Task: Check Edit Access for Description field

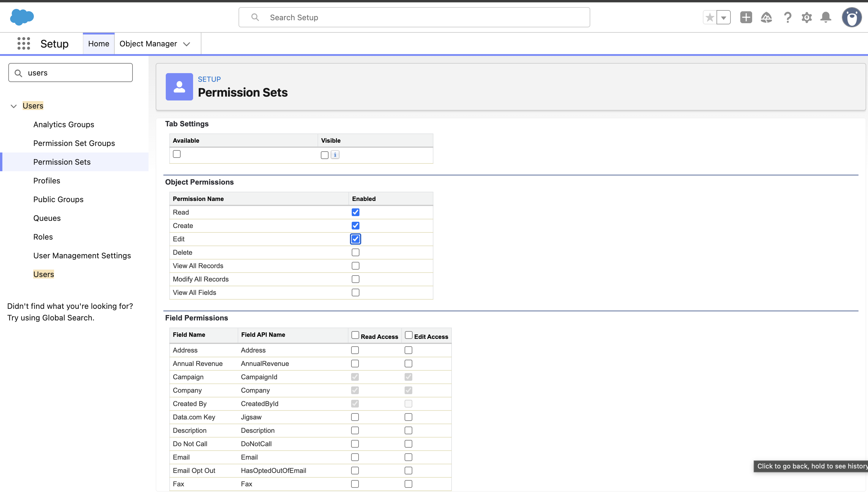Action: click(408, 431)
